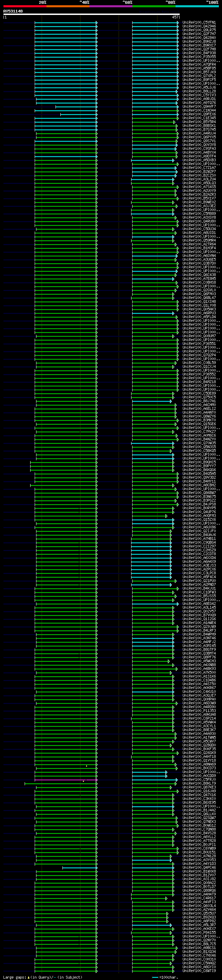
Task: Select the UniRef100_C1E345 label
Action: (199, 118)
